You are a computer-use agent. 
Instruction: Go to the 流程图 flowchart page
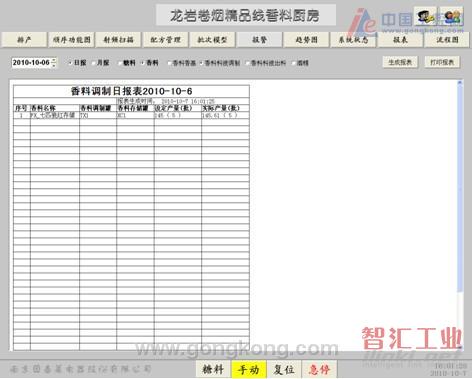click(447, 40)
